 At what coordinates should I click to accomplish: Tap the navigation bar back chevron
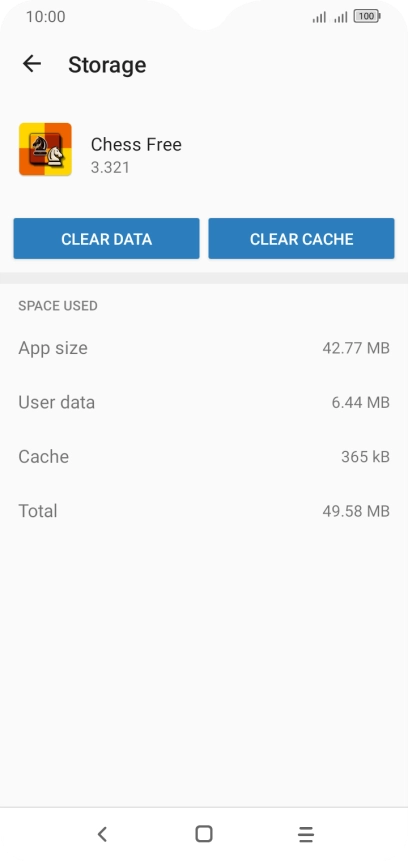102,834
